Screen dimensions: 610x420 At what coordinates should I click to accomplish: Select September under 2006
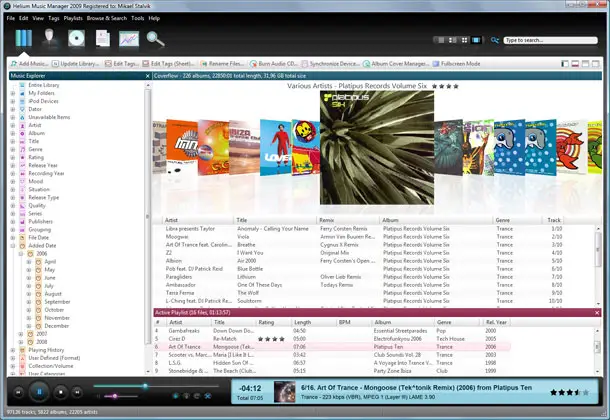point(57,302)
